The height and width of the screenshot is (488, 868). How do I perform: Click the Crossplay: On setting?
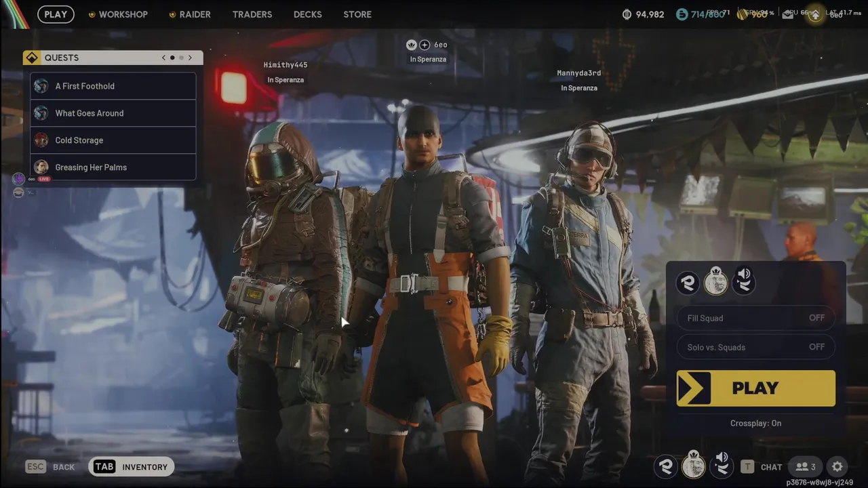pyautogui.click(x=755, y=423)
